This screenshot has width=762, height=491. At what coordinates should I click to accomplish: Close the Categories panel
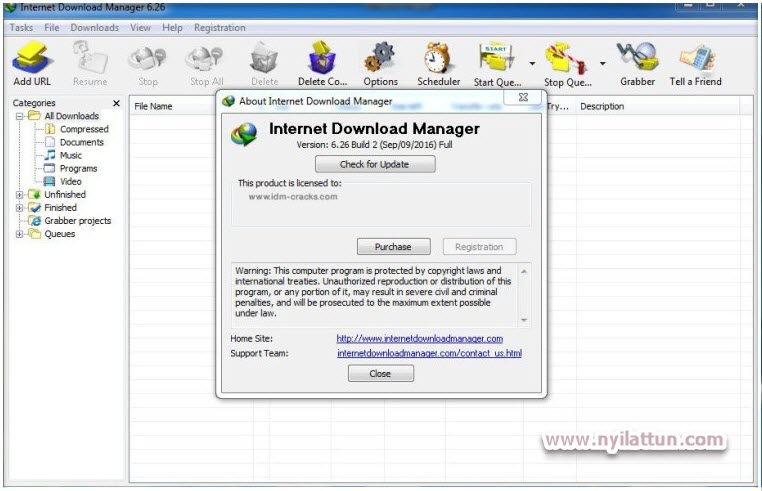coord(116,103)
